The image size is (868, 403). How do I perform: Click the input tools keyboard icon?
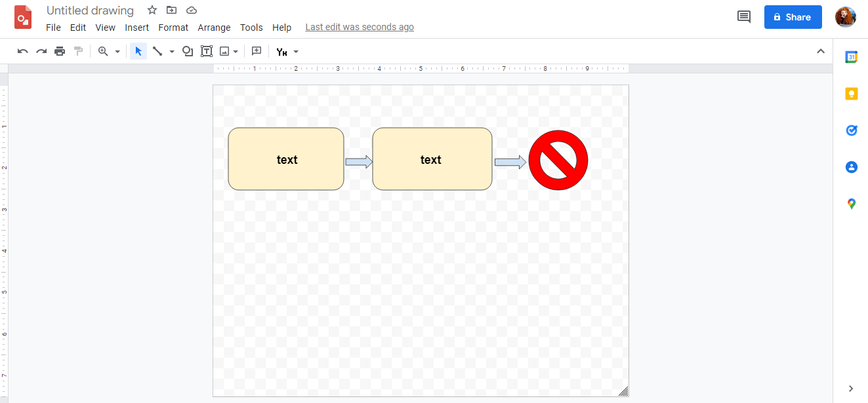tap(282, 52)
